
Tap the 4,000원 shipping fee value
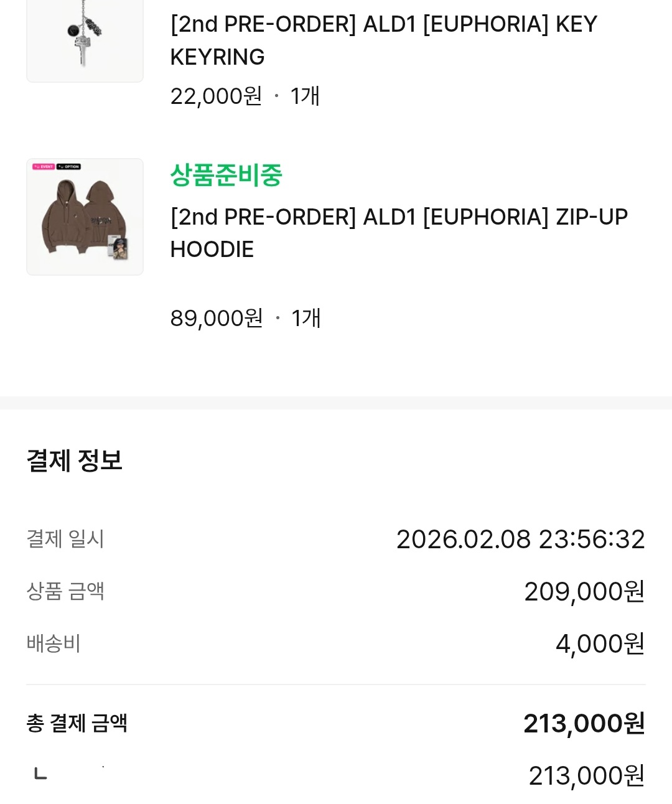[599, 644]
